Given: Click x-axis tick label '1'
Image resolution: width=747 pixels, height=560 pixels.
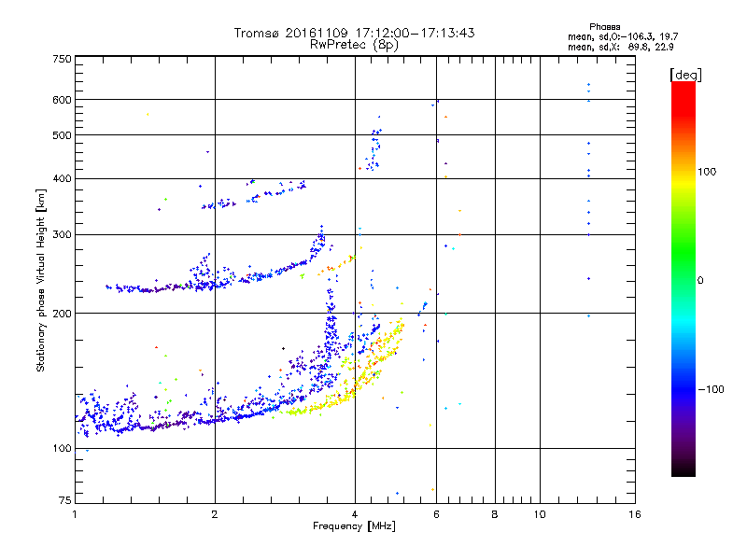Looking at the screenshot, I should pyautogui.click(x=75, y=514).
